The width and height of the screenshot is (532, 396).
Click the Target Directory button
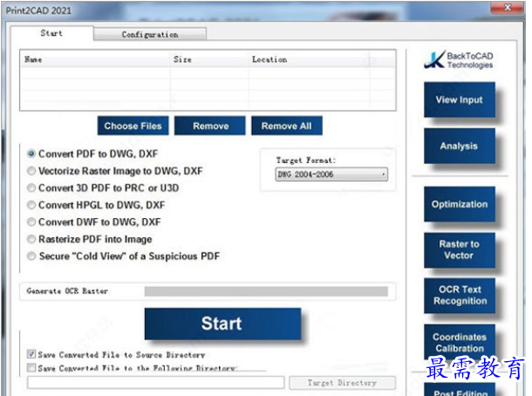[x=343, y=383]
